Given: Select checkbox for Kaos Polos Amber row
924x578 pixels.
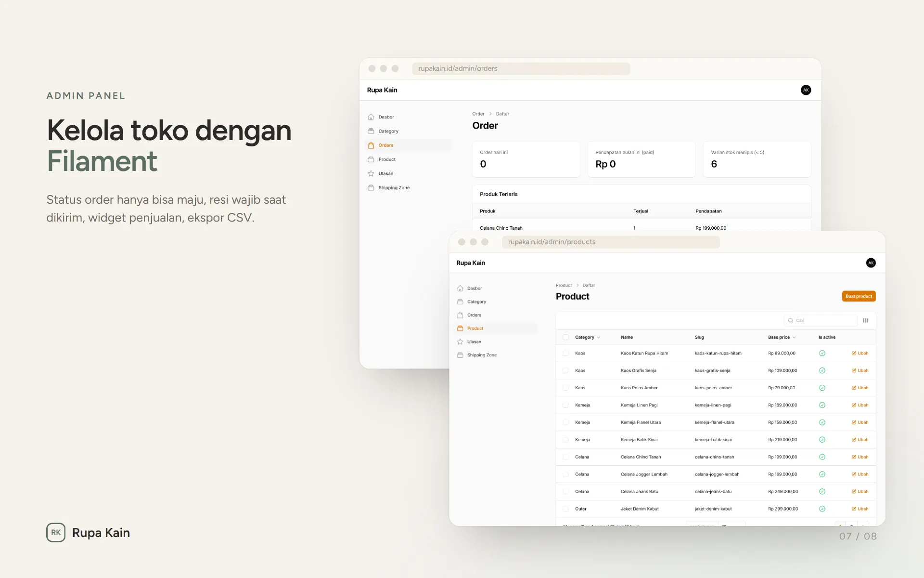Looking at the screenshot, I should (565, 388).
